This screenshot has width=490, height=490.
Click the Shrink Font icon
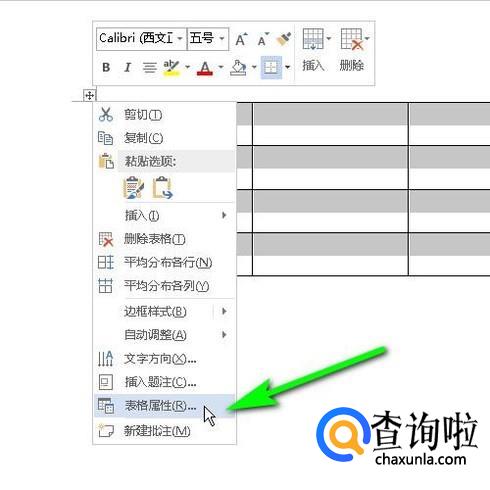tap(263, 39)
